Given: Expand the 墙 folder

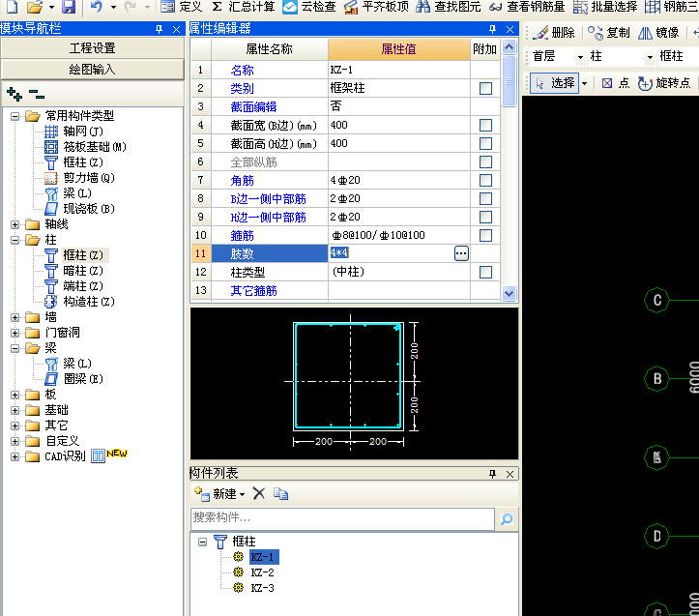Looking at the screenshot, I should point(15,317).
